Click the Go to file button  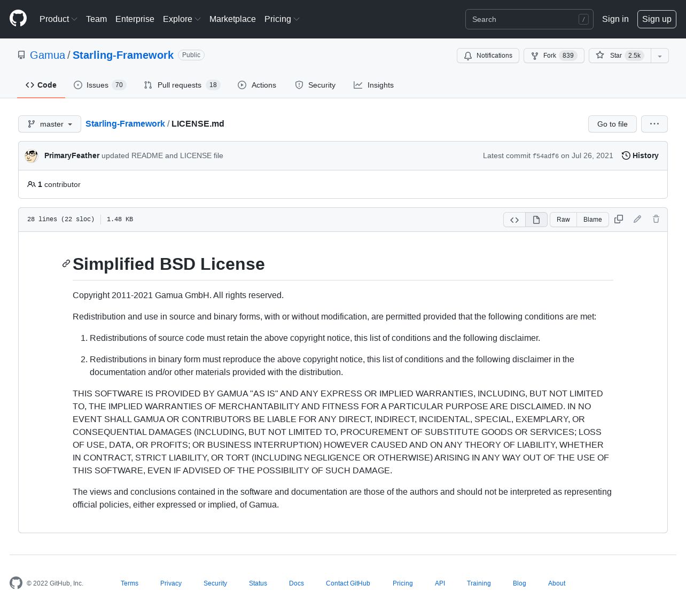(612, 124)
